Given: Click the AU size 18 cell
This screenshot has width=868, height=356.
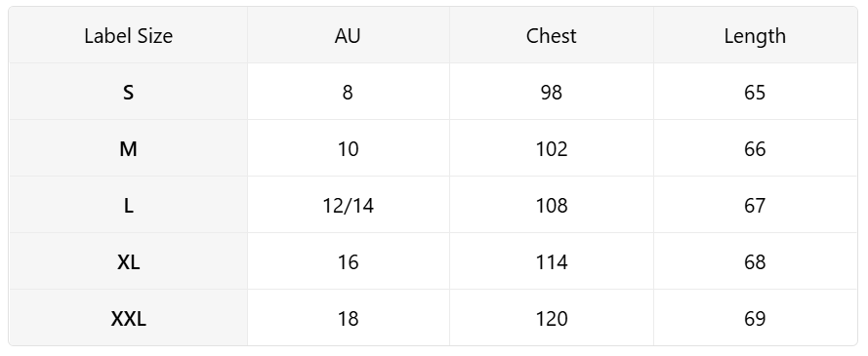Looking at the screenshot, I should [349, 318].
